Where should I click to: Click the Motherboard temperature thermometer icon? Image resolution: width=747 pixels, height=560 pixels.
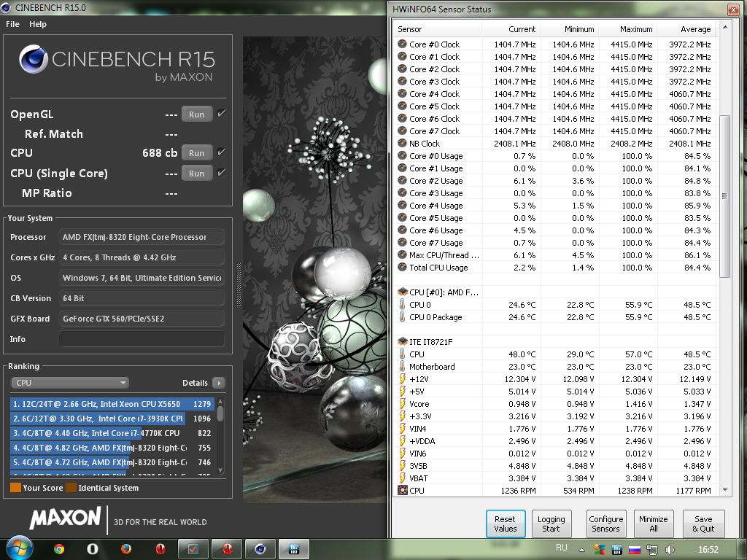point(402,366)
